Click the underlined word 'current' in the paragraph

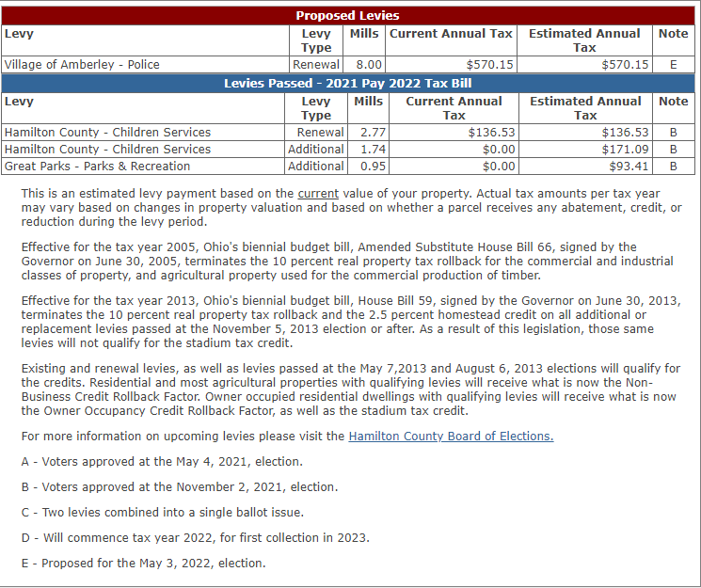pyautogui.click(x=318, y=194)
